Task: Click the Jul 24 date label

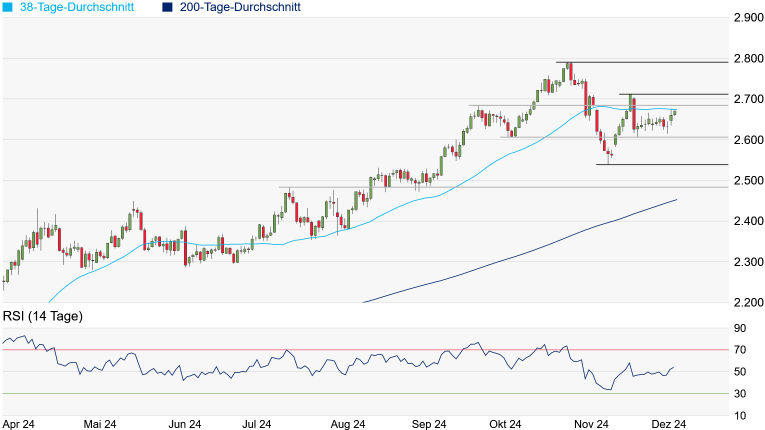Action: 256,423
